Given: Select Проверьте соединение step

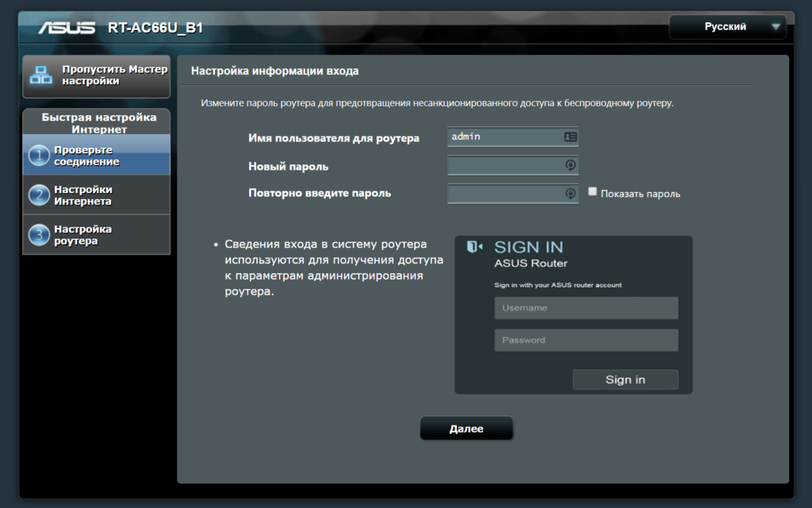Looking at the screenshot, I should (x=96, y=156).
